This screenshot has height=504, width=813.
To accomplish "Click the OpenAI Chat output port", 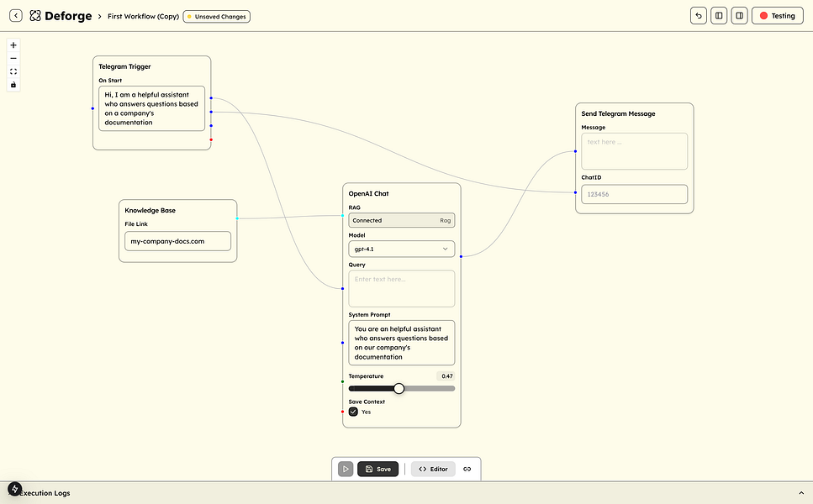I will point(461,256).
